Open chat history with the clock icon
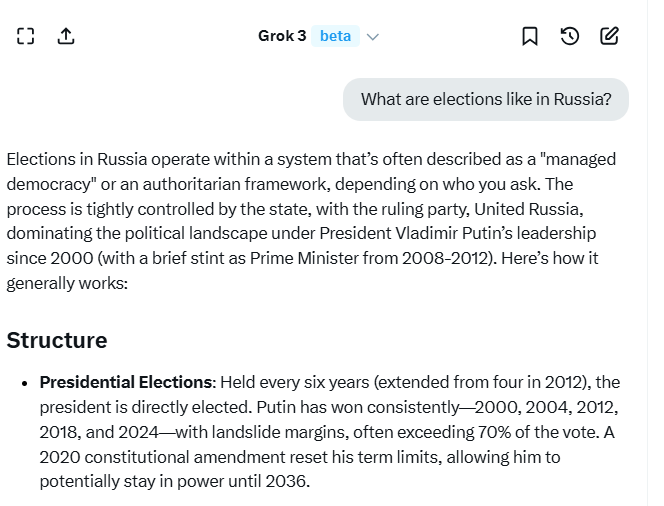Viewport: 664px width, 506px height. click(x=569, y=36)
